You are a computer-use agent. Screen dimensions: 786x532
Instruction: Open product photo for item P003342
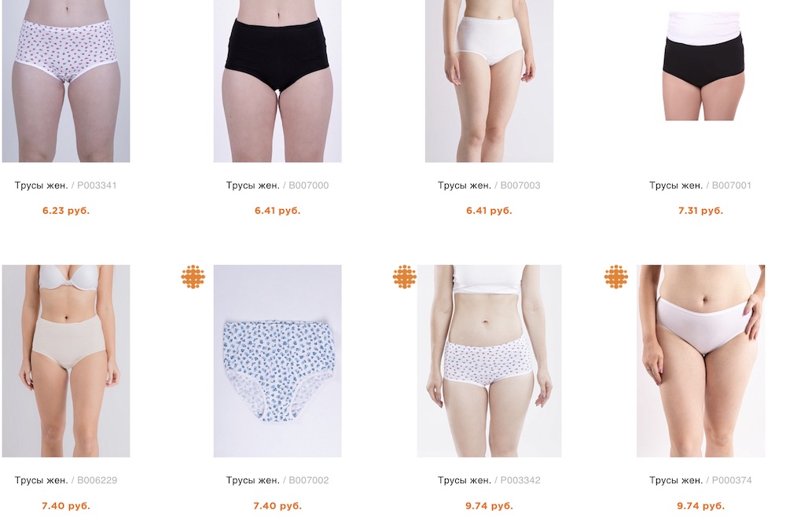[x=489, y=361]
